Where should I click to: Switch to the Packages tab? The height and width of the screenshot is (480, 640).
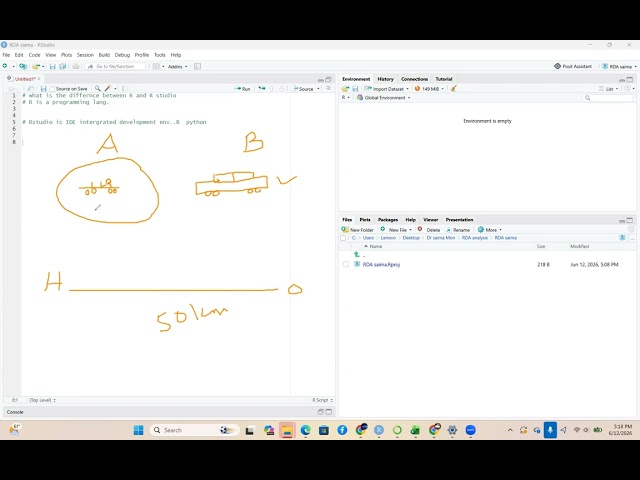coord(388,220)
